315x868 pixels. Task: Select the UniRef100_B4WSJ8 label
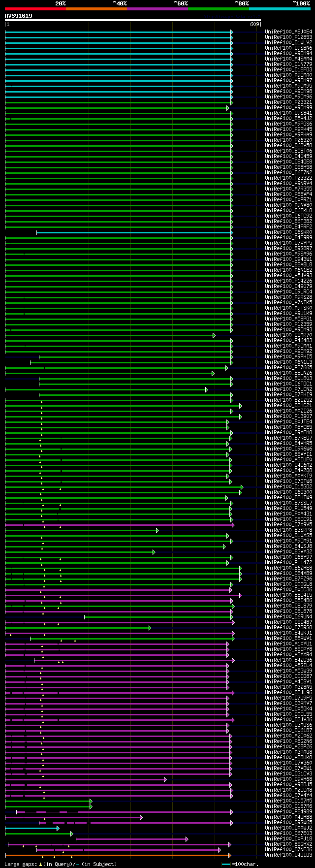click(x=288, y=546)
